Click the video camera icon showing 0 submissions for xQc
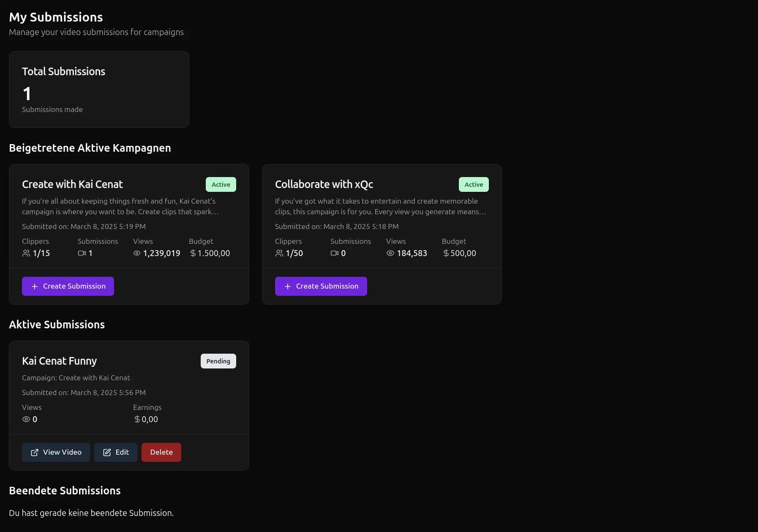This screenshot has height=532, width=758. point(334,253)
